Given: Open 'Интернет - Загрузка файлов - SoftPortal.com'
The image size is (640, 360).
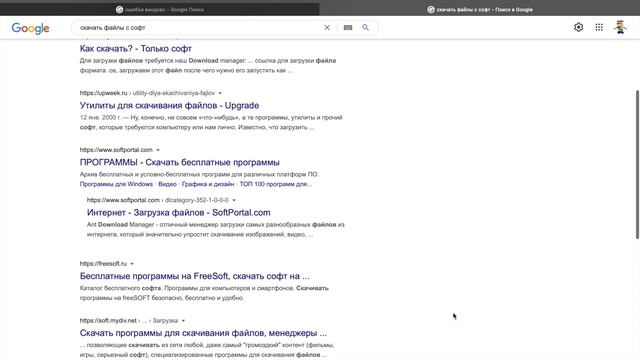Looking at the screenshot, I should [178, 213].
